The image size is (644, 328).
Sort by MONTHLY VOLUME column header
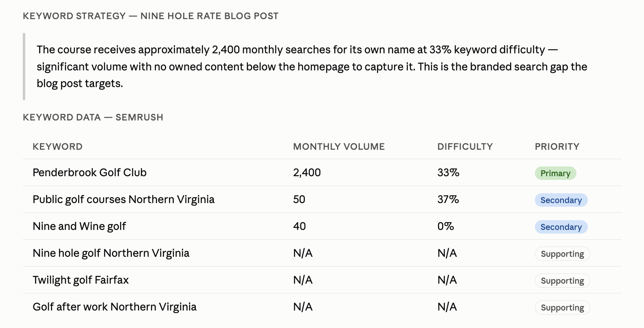339,147
